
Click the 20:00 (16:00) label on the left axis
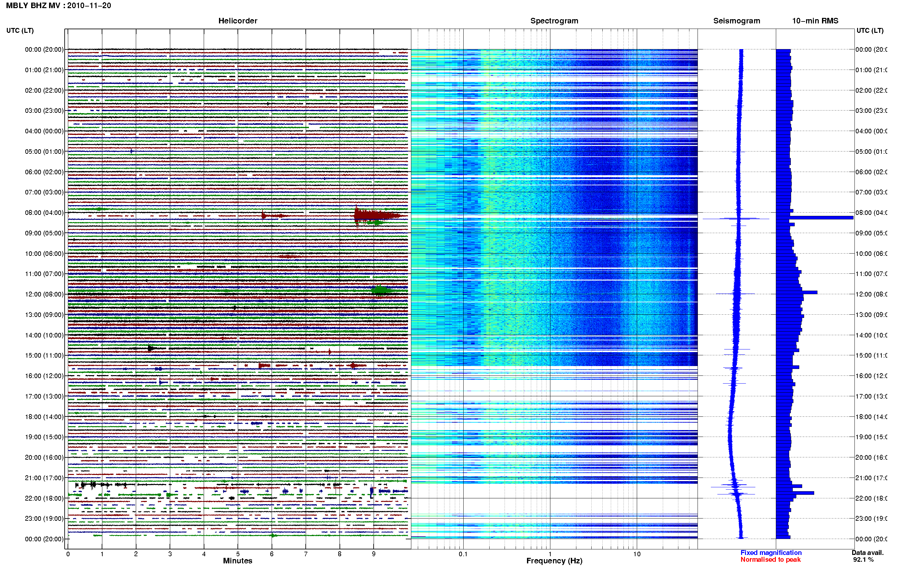tap(44, 457)
